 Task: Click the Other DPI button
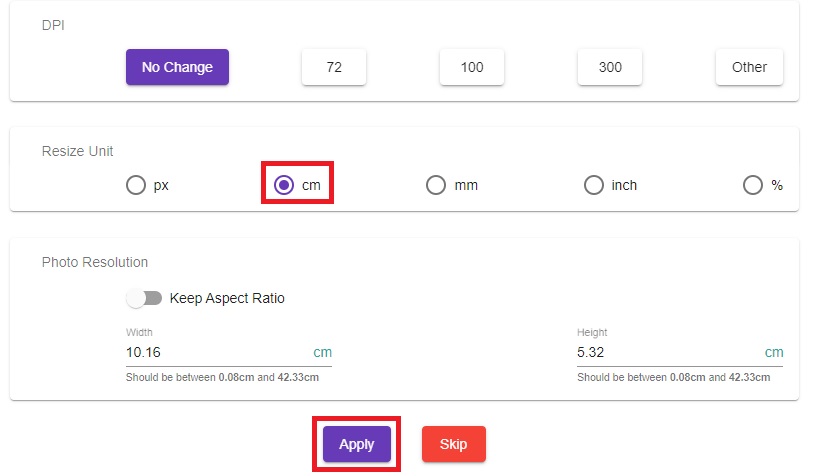tap(749, 67)
